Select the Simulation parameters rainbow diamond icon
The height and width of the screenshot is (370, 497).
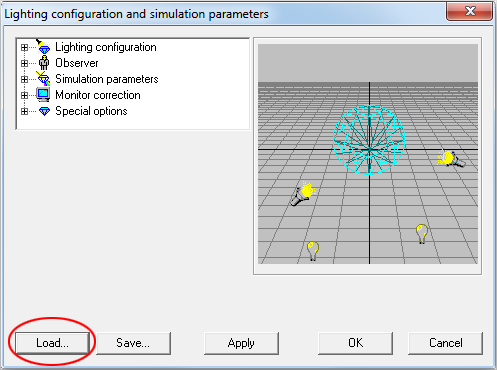pyautogui.click(x=43, y=79)
